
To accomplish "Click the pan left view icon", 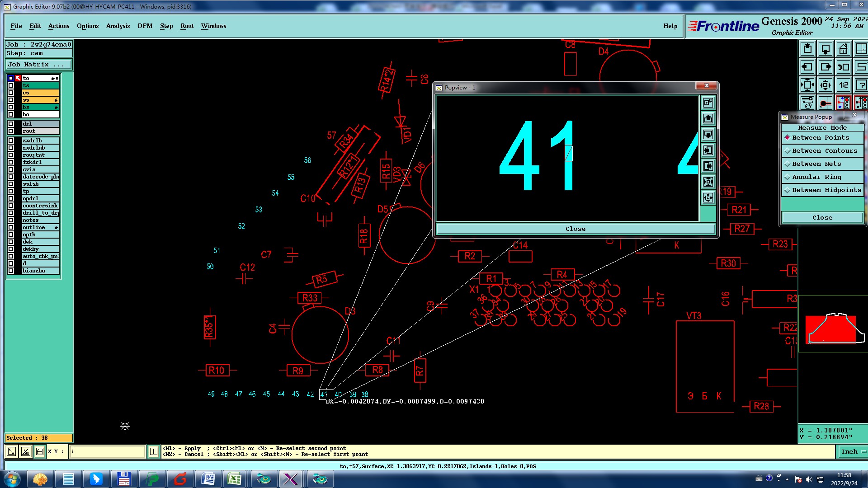I will pos(807,67).
